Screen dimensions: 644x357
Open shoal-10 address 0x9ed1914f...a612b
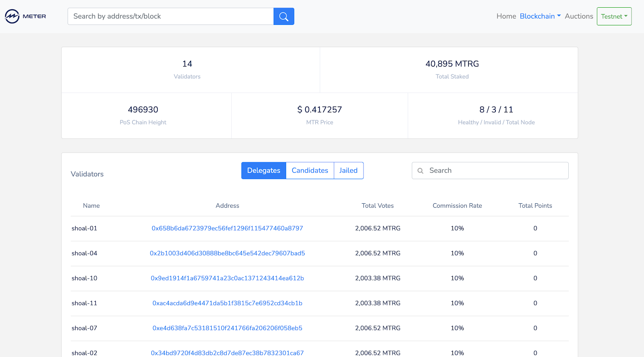tap(227, 278)
